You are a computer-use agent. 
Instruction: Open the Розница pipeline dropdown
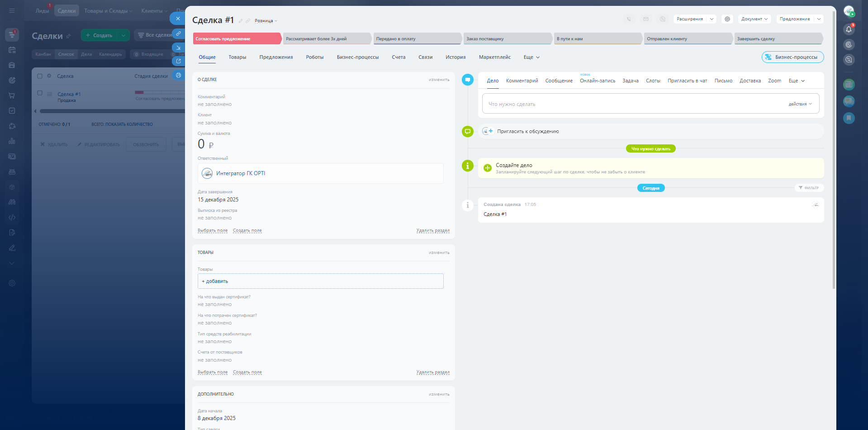[x=266, y=21]
